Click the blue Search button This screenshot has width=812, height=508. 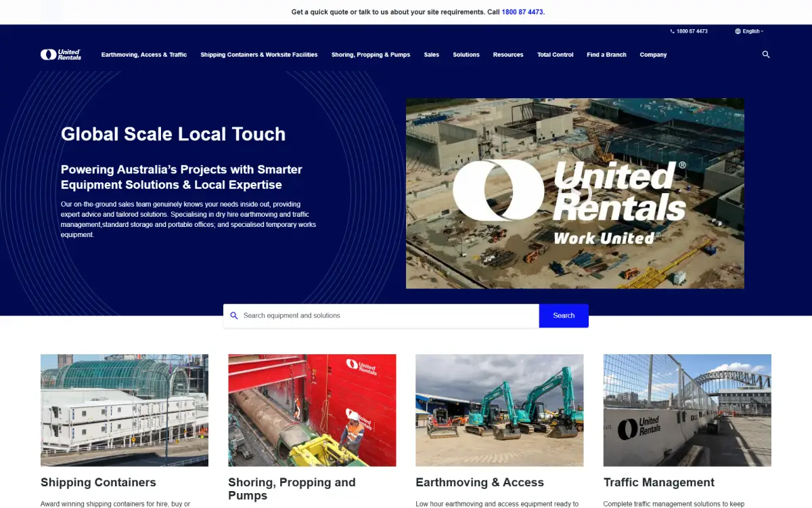pos(564,316)
